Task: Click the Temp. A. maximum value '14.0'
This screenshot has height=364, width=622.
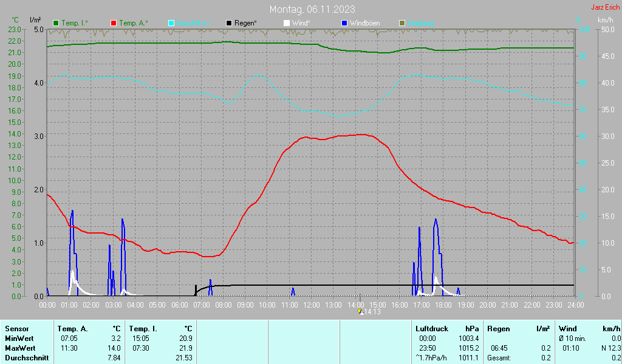Action: [x=114, y=348]
